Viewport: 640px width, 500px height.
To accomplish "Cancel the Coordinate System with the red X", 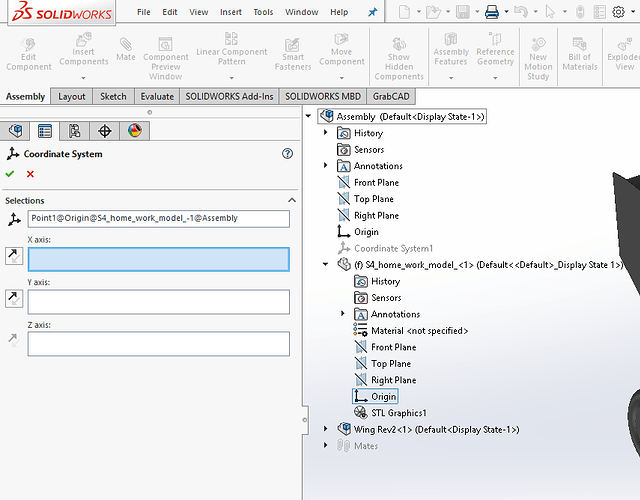I will [30, 174].
